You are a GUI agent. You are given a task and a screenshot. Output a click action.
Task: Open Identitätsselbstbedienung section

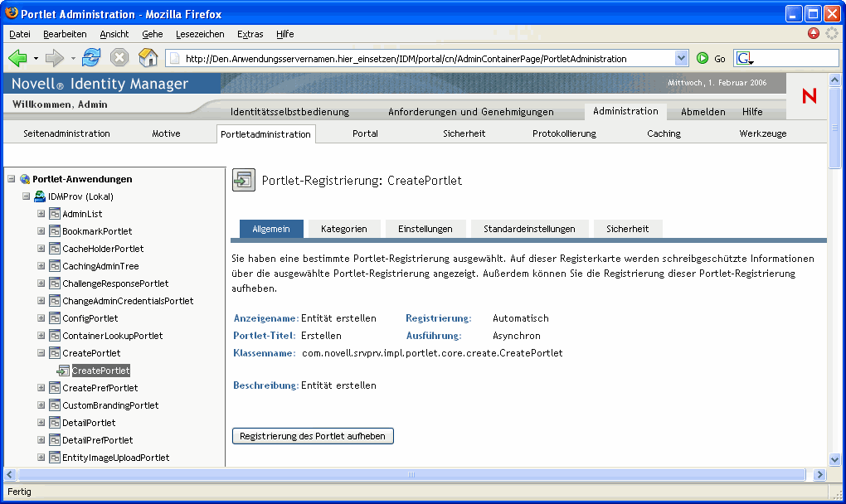coord(289,112)
